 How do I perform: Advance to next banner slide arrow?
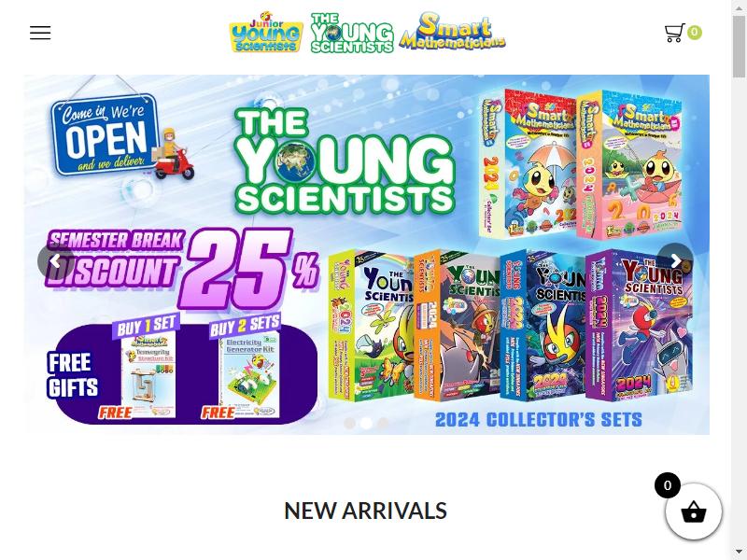[x=675, y=260]
